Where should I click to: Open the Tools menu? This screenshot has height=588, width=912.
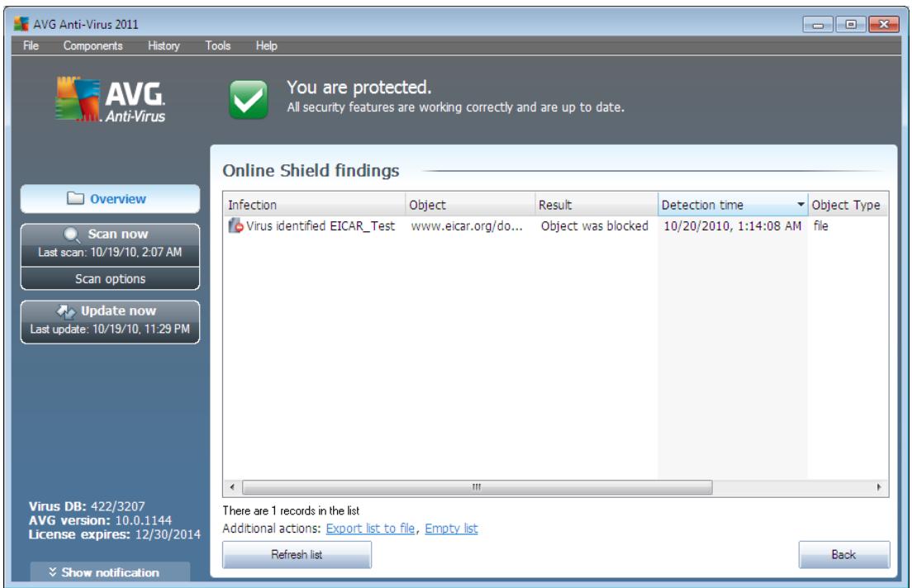coord(217,45)
